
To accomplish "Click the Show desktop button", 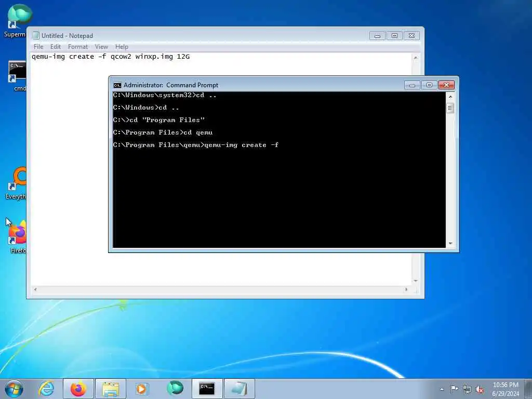I will [528, 389].
